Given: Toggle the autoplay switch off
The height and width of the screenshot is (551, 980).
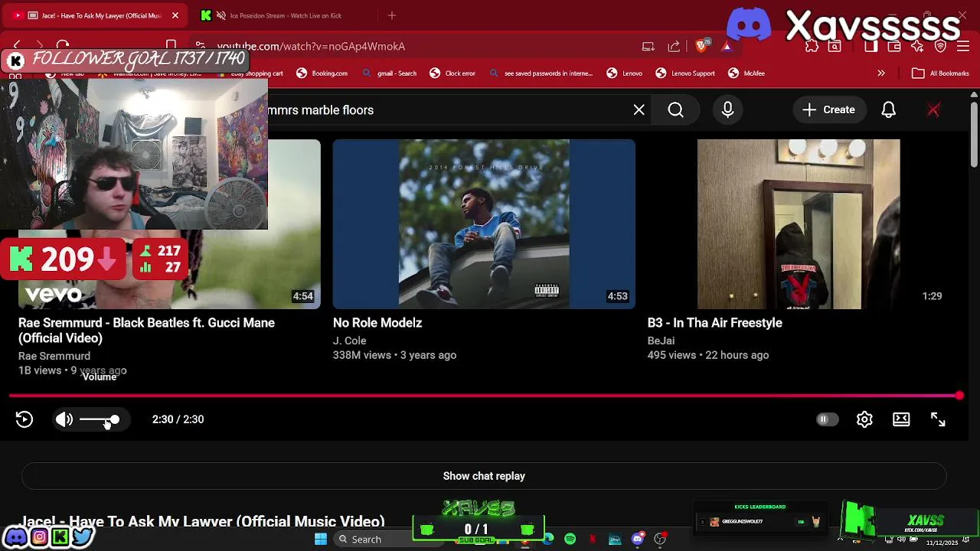Looking at the screenshot, I should coord(827,419).
